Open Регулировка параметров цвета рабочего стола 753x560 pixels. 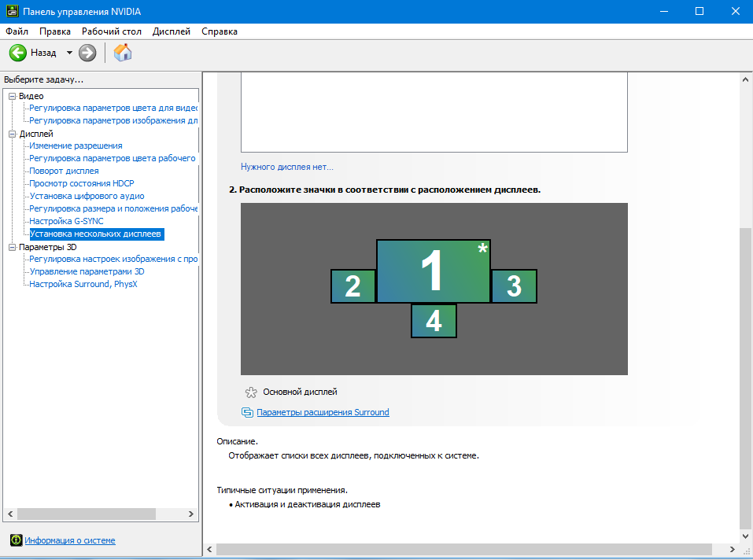(113, 158)
